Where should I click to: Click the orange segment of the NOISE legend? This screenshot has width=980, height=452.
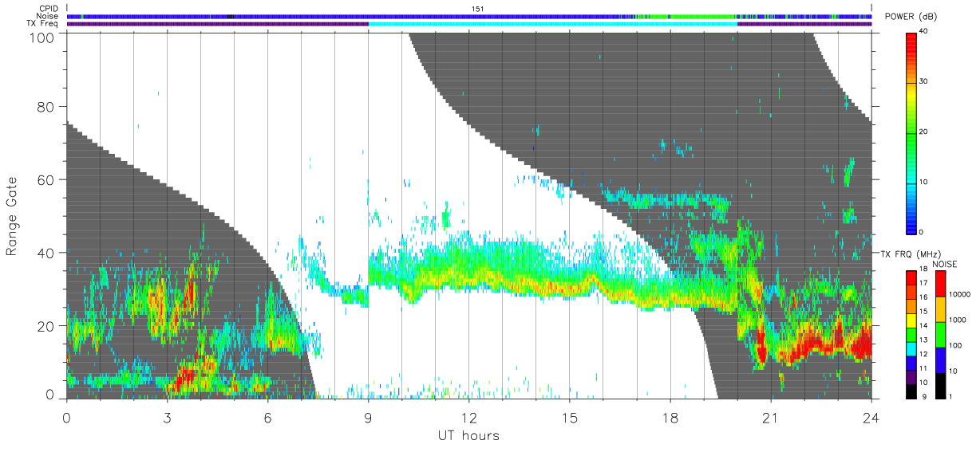(x=941, y=309)
